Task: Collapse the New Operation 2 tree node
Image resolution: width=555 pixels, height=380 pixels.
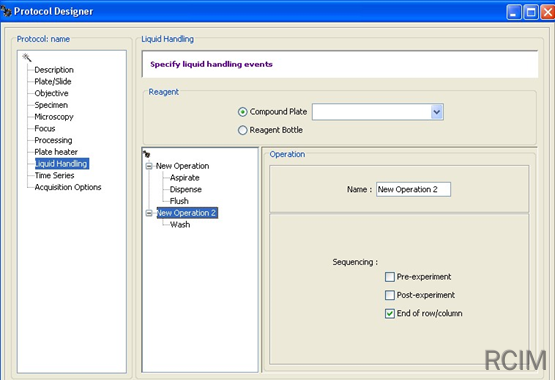Action: 149,213
